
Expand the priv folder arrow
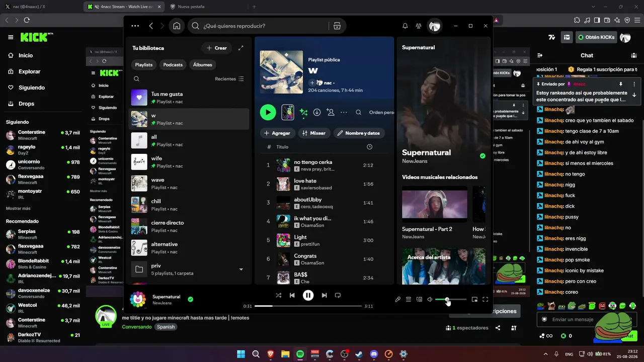(x=241, y=269)
